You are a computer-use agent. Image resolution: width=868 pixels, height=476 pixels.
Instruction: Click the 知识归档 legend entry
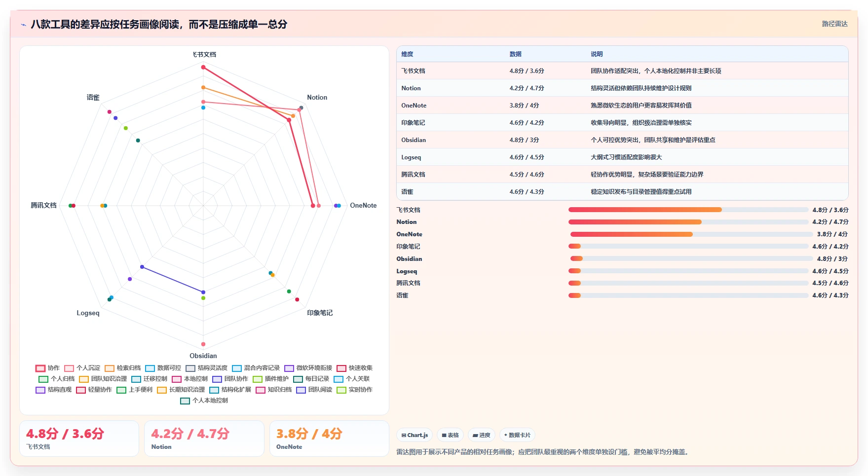pyautogui.click(x=273, y=390)
